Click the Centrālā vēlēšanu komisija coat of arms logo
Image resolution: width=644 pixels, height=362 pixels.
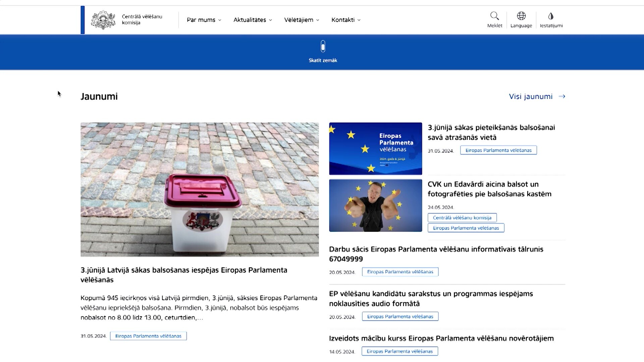(x=103, y=20)
